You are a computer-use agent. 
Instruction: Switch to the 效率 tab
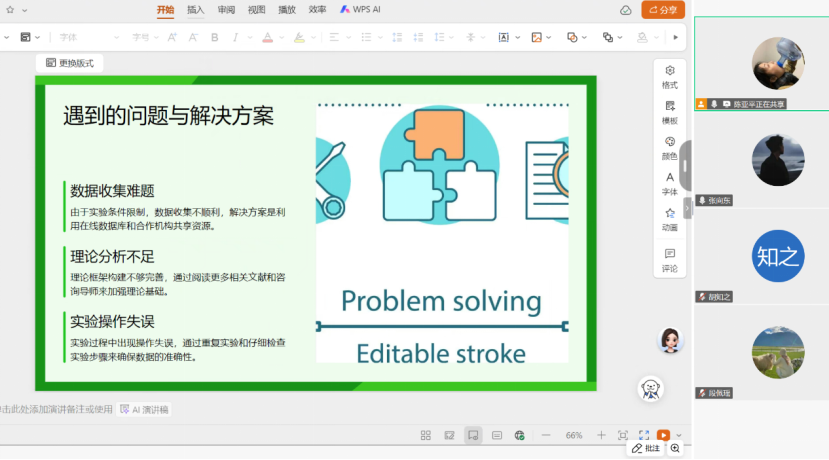click(317, 10)
